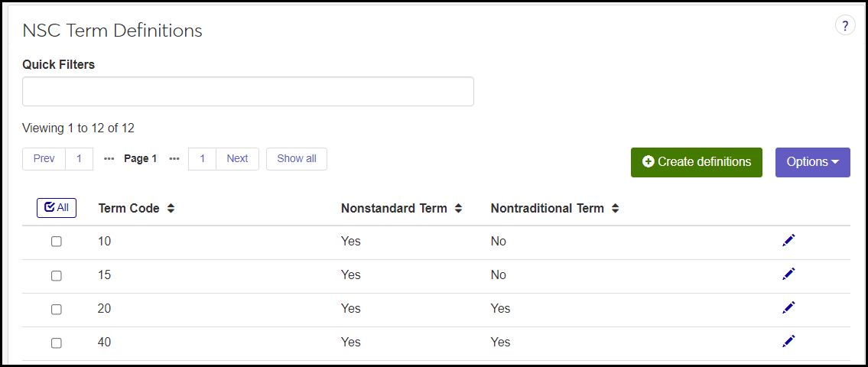Toggle the checkbox for term code 40
The image size is (868, 367).
tap(57, 343)
